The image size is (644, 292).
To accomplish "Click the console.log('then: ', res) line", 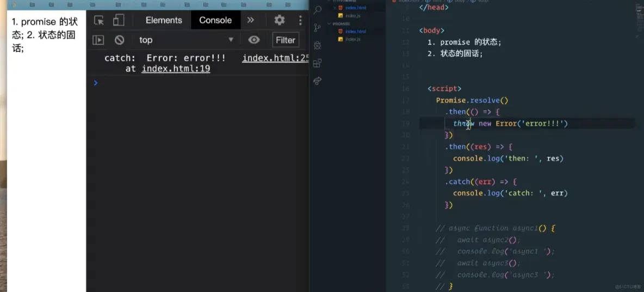I will pyautogui.click(x=508, y=159).
